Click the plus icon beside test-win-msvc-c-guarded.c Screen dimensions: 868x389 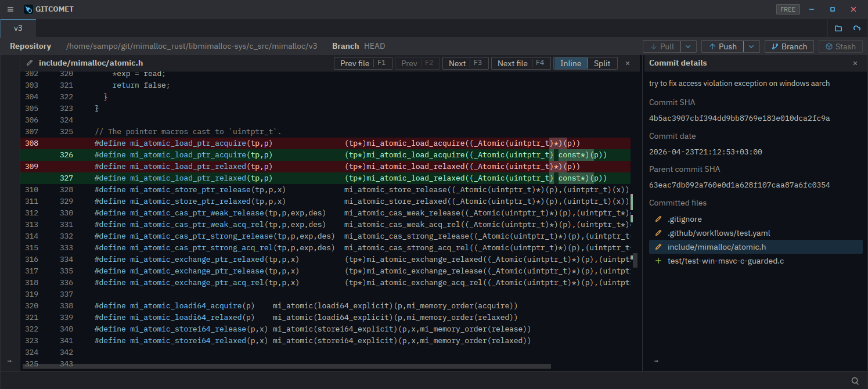pyautogui.click(x=658, y=261)
